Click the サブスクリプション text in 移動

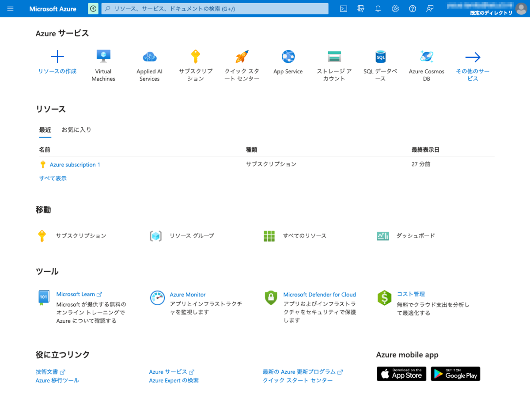(81, 236)
